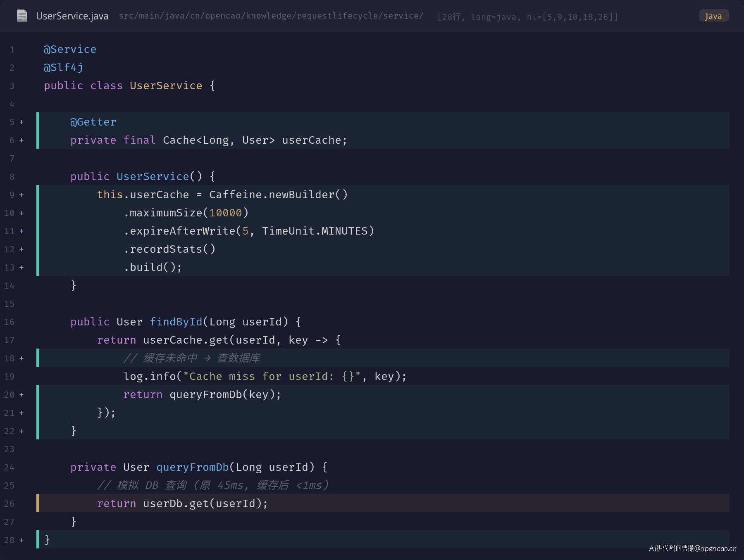Click the plus marker on line 28
The width and height of the screenshot is (744, 560).
tap(21, 540)
